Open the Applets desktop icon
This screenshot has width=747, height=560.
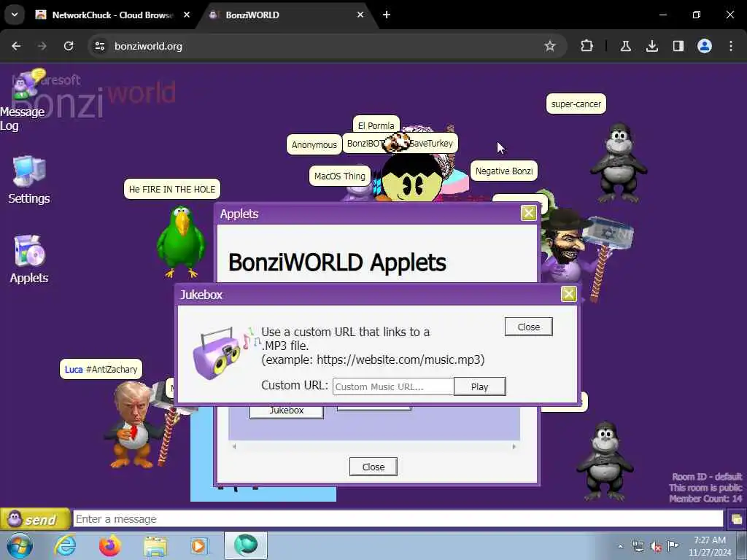point(29,260)
